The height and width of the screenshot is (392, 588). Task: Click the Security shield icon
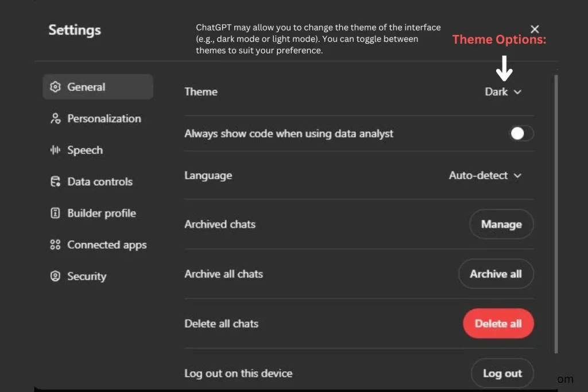[55, 276]
